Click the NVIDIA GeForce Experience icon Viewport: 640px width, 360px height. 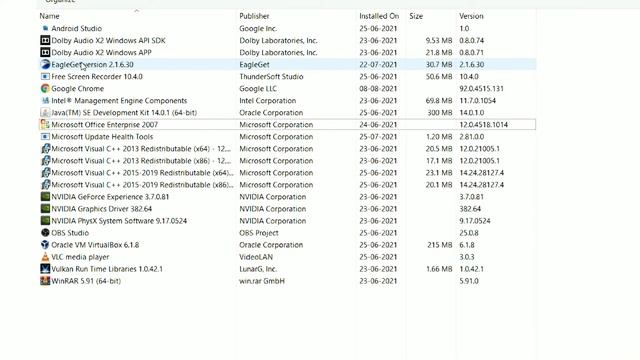(x=45, y=197)
